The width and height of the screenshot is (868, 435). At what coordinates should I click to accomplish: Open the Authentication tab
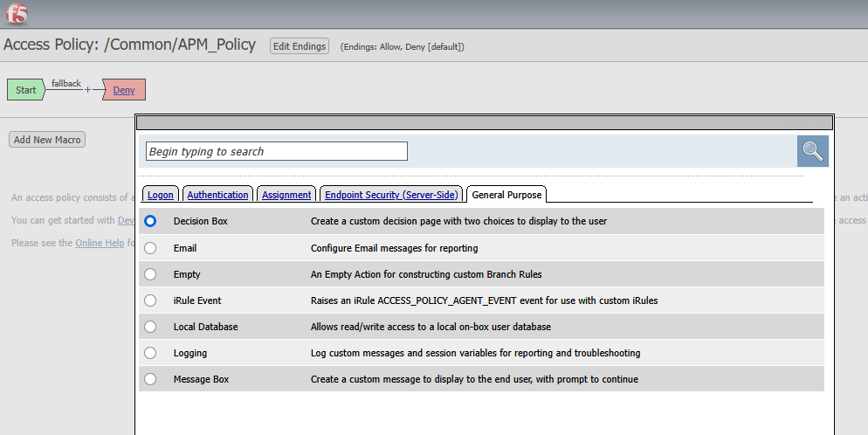tap(217, 194)
